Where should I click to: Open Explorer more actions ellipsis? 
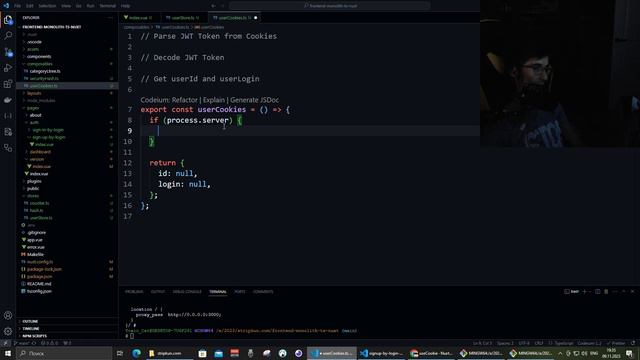[x=110, y=18]
